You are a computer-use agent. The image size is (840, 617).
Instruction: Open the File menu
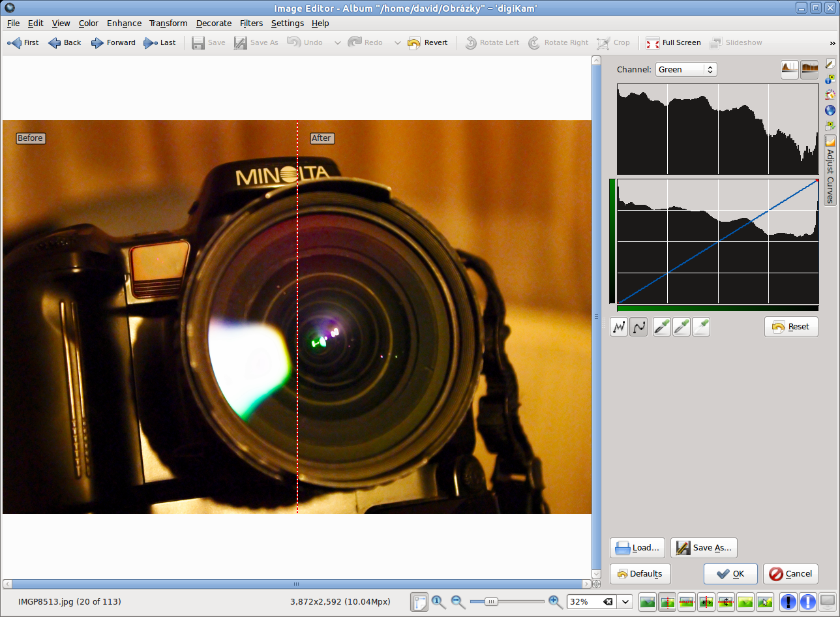coord(13,23)
